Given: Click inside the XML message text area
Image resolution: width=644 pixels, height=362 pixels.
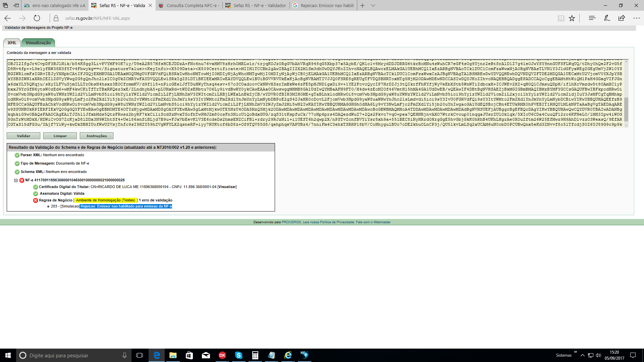Looking at the screenshot, I should [x=315, y=94].
